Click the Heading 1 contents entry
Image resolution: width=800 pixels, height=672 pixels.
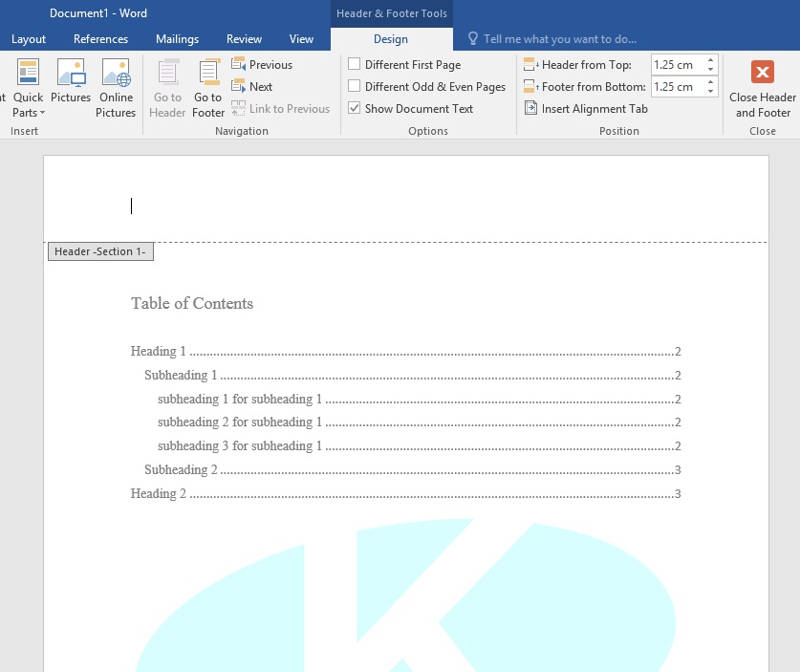(405, 351)
